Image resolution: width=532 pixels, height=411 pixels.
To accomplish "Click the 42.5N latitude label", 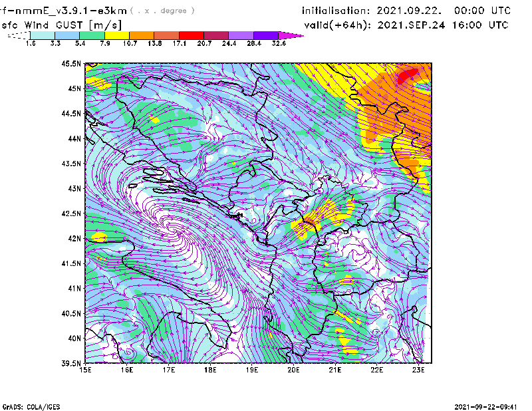I will (x=71, y=213).
